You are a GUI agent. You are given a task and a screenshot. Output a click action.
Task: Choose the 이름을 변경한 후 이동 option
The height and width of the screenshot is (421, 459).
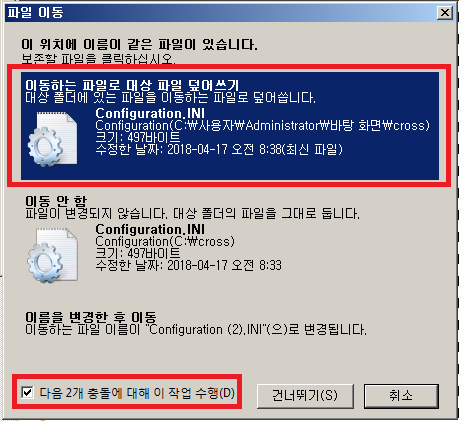(196, 323)
